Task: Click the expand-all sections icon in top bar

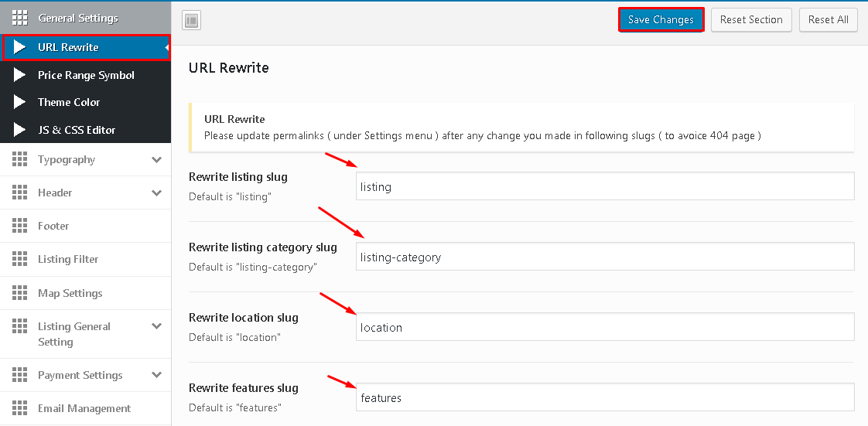Action: [x=191, y=21]
